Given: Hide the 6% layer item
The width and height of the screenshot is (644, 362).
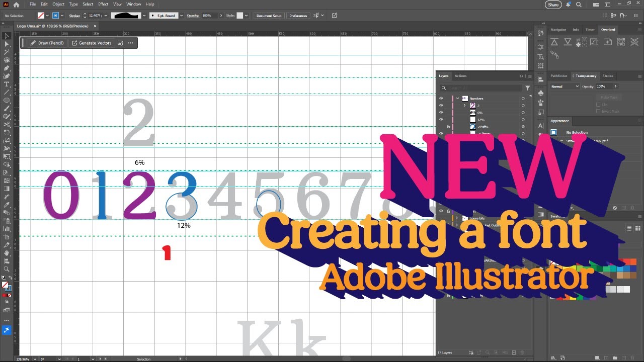Looking at the screenshot, I should tap(441, 113).
